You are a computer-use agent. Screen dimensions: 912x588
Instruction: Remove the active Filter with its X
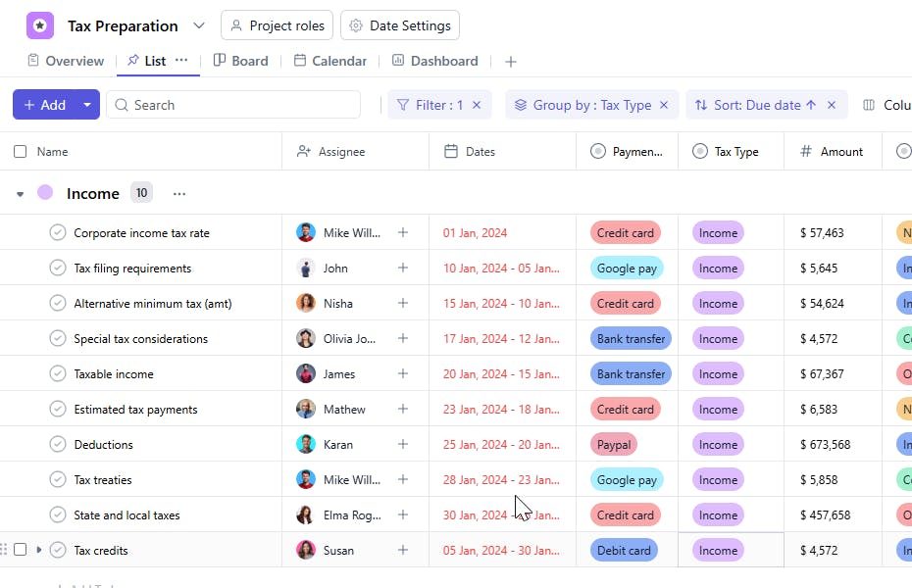click(x=477, y=105)
